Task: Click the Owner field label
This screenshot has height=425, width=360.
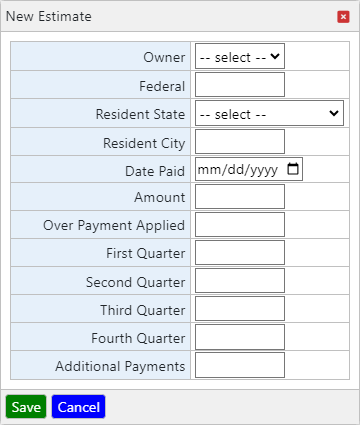Action: tap(164, 57)
